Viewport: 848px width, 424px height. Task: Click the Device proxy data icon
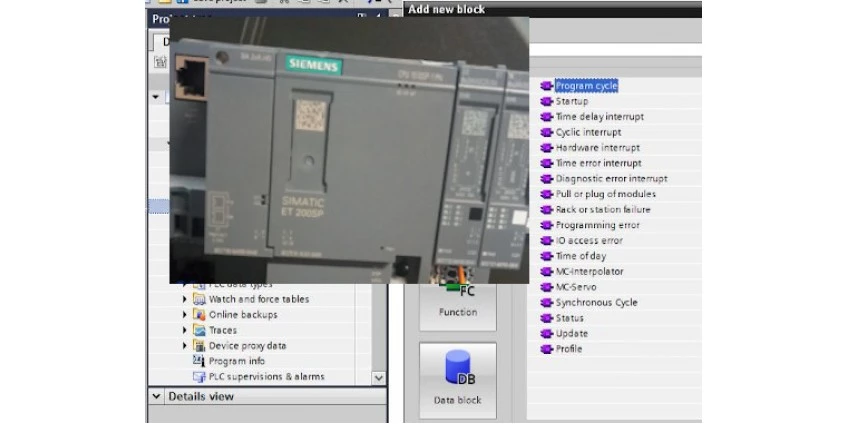pos(200,346)
